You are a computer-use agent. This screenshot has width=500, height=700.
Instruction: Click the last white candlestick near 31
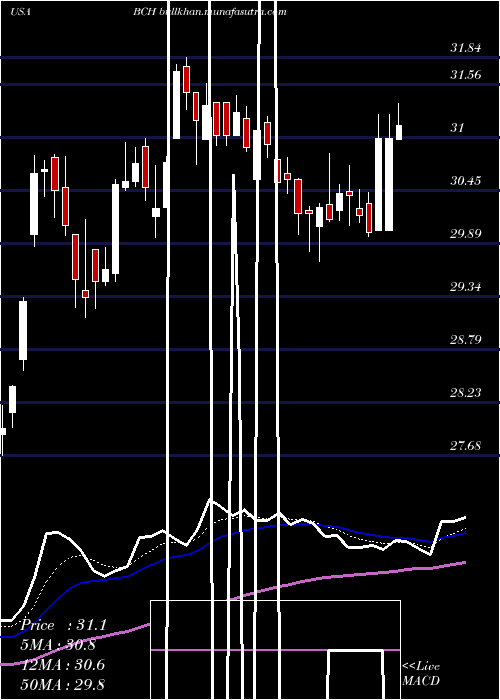click(x=399, y=132)
